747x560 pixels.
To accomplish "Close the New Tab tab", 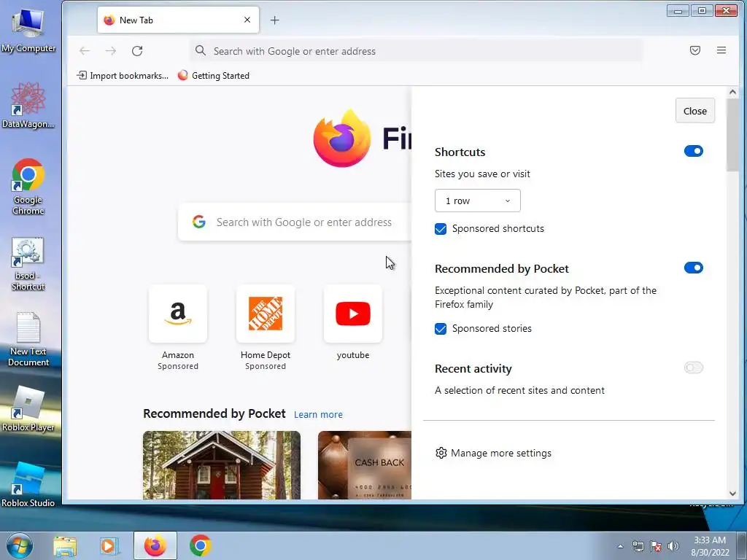I will 247,20.
